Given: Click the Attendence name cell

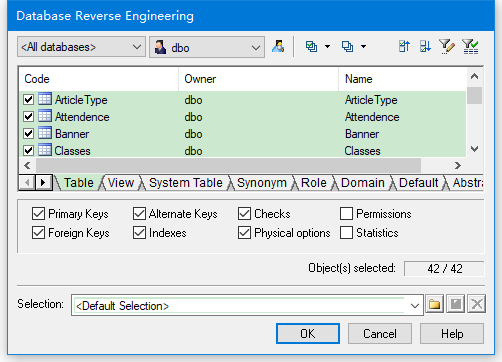Looking at the screenshot, I should click(x=372, y=117).
